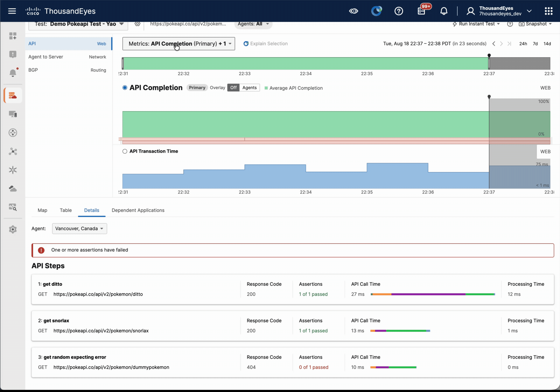Click Explain Selection

point(266,44)
